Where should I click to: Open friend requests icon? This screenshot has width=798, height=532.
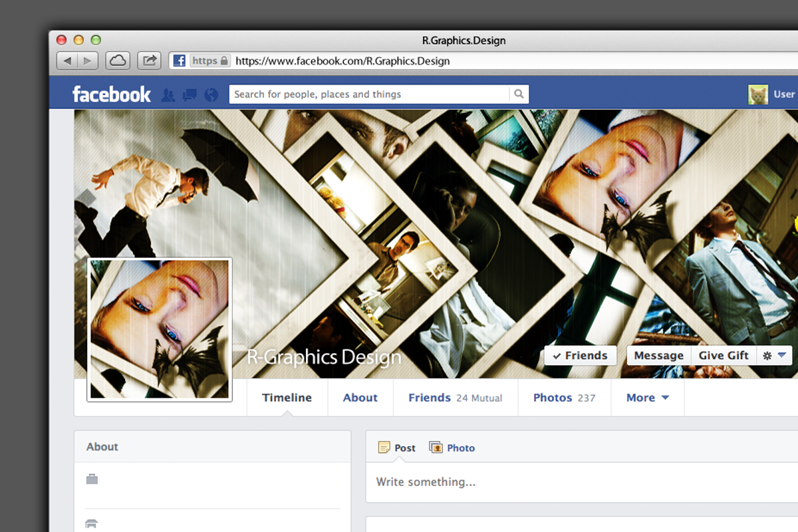click(168, 95)
